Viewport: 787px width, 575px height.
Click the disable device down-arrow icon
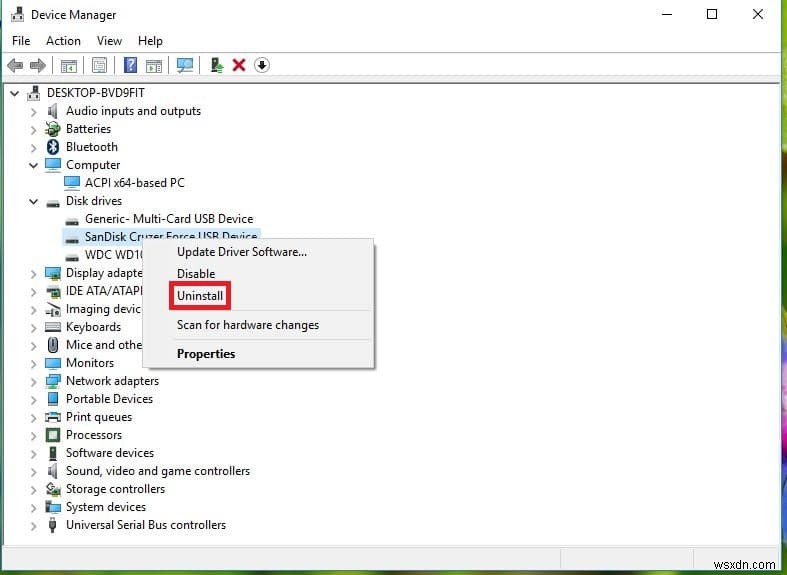pyautogui.click(x=261, y=65)
